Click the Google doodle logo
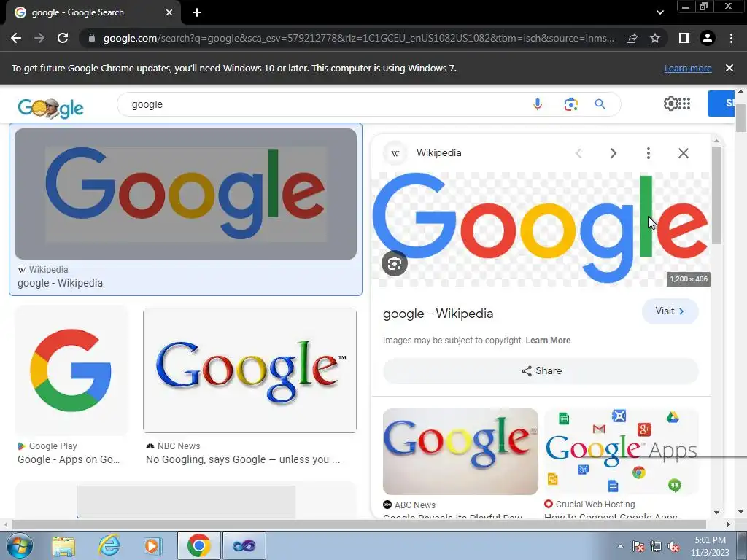This screenshot has height=560, width=747. (x=50, y=108)
